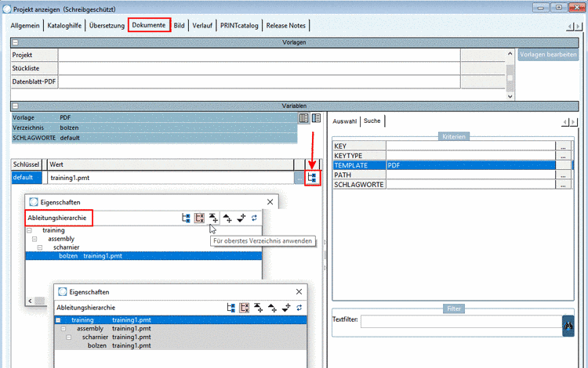Viewport: 588px width, 368px height.
Task: Open browse button for KEY criterion
Action: tap(563, 146)
